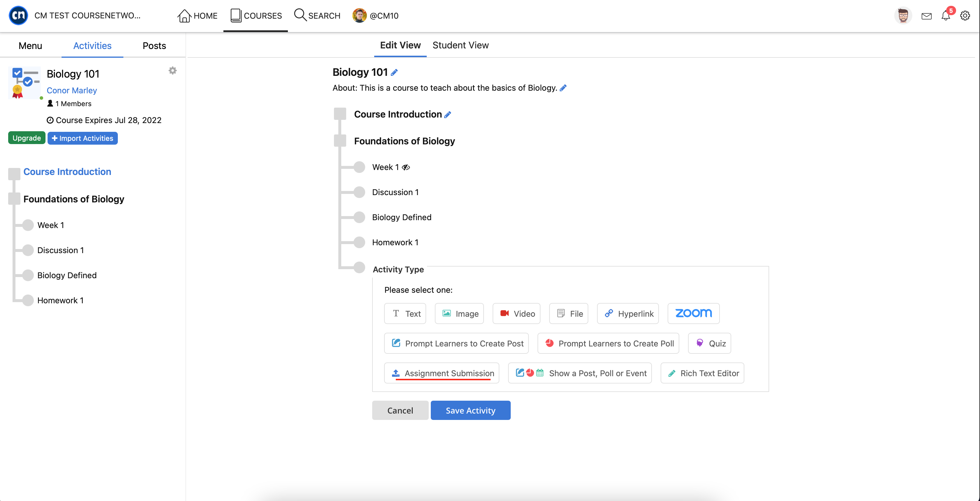Edit the Biology 101 title pencil icon
The image size is (980, 501).
click(x=395, y=72)
